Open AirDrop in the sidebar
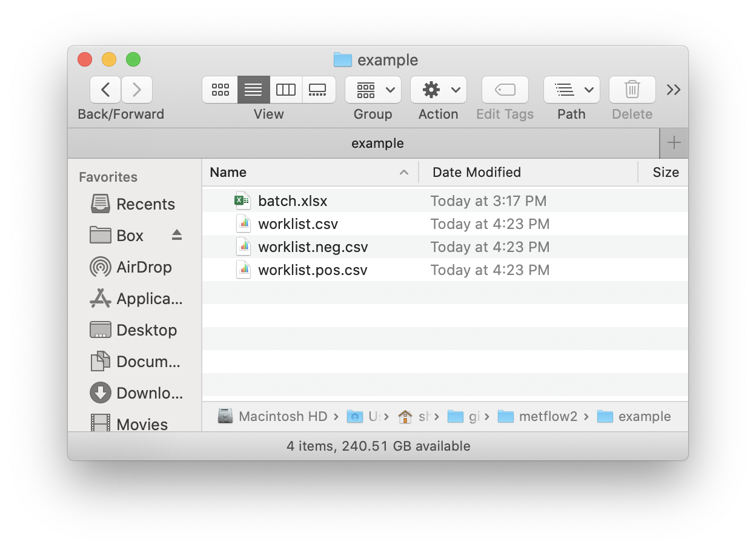756x550 pixels. coord(144,267)
